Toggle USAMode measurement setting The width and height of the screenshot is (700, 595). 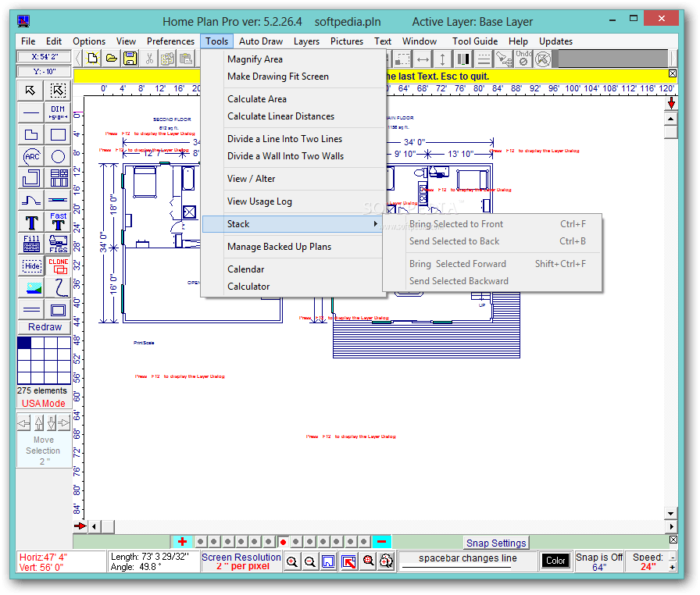click(43, 403)
